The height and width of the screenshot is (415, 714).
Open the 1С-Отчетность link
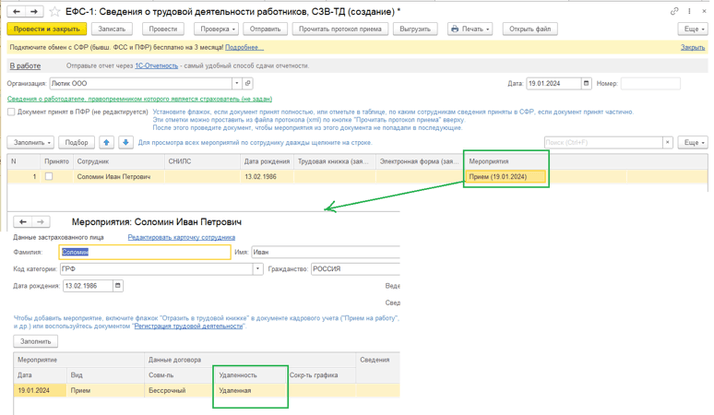(158, 65)
